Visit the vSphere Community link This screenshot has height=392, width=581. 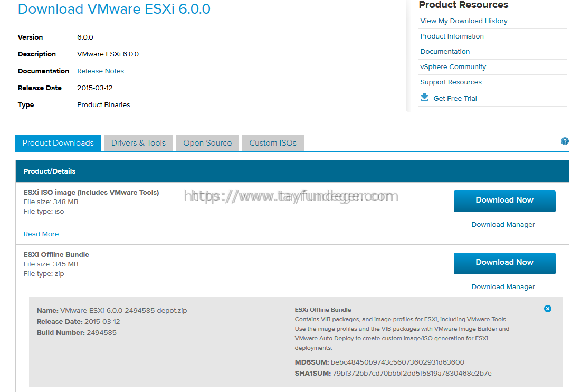click(453, 66)
